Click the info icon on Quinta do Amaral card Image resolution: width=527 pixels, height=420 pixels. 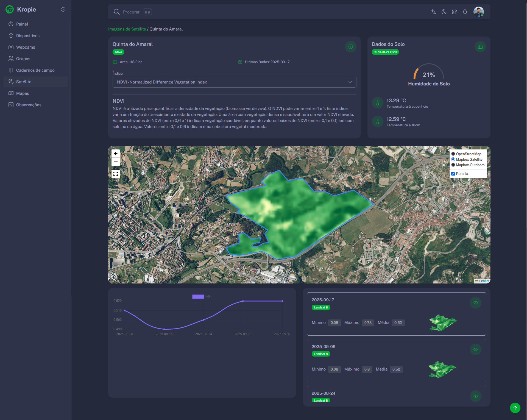click(x=350, y=47)
